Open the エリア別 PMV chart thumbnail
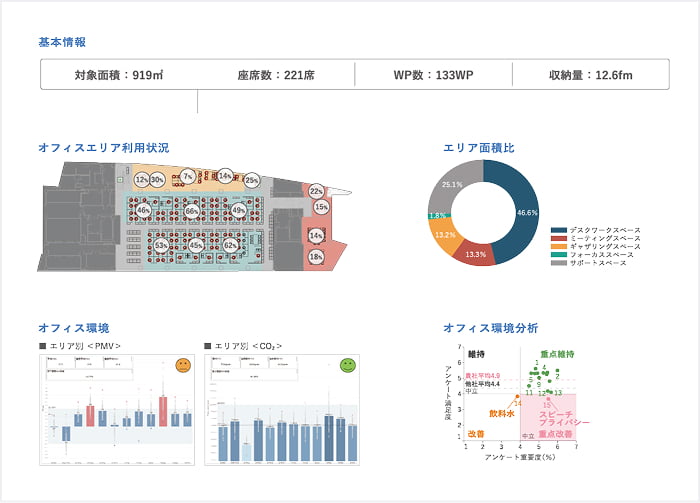The height and width of the screenshot is (503, 700). [116, 409]
